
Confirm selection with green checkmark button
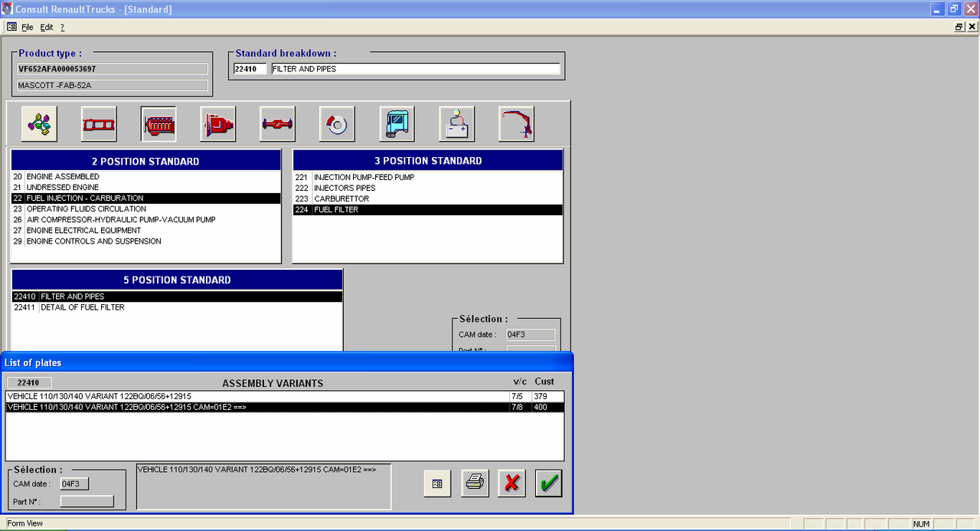click(x=549, y=483)
